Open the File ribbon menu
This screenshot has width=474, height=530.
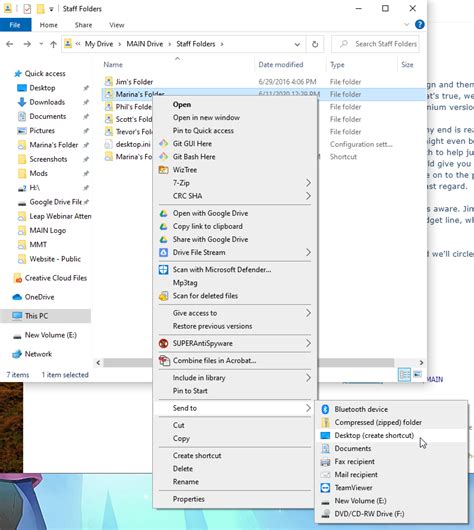point(15,25)
